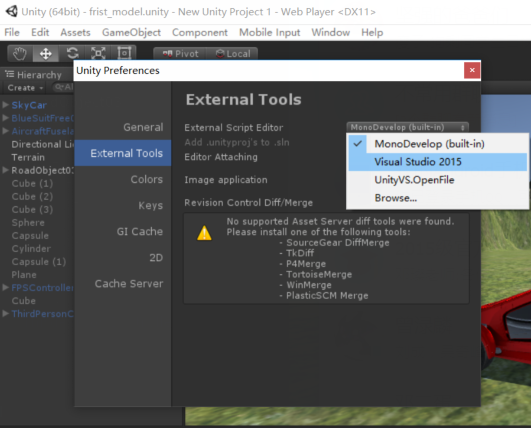Choose UnityVS.OpenFile from the list
The width and height of the screenshot is (531, 428).
tap(438, 180)
